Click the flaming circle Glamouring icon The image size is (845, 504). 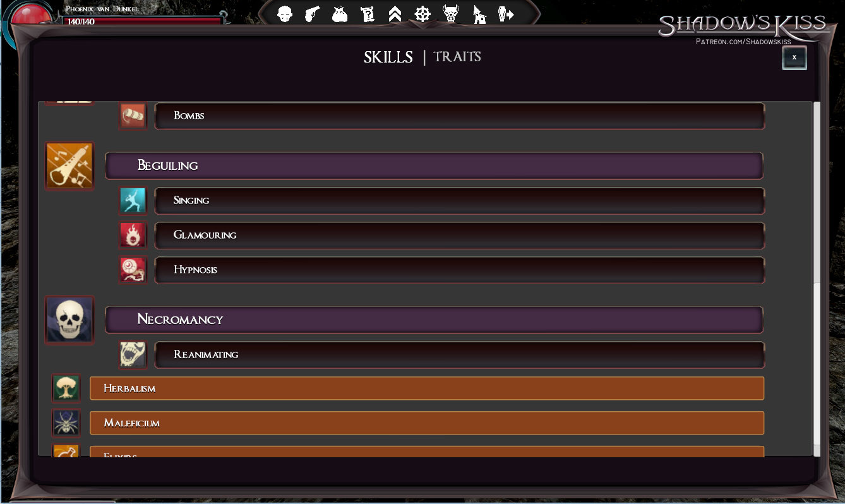(133, 234)
